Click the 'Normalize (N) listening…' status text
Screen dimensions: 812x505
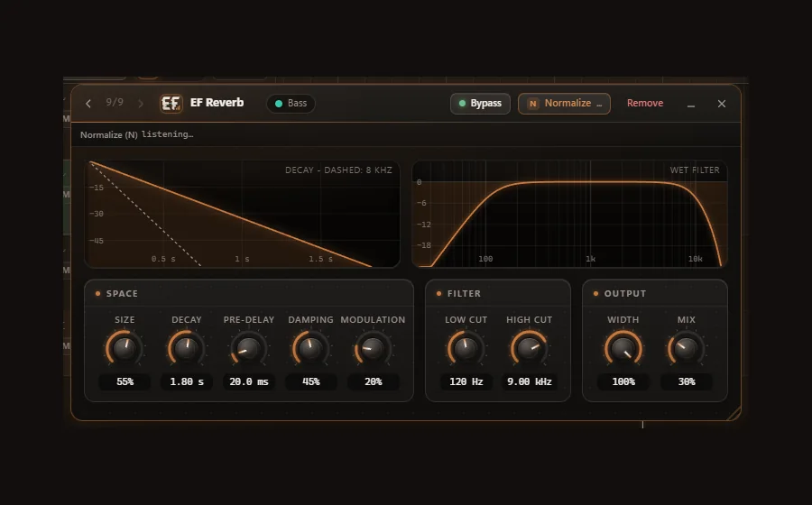point(137,134)
